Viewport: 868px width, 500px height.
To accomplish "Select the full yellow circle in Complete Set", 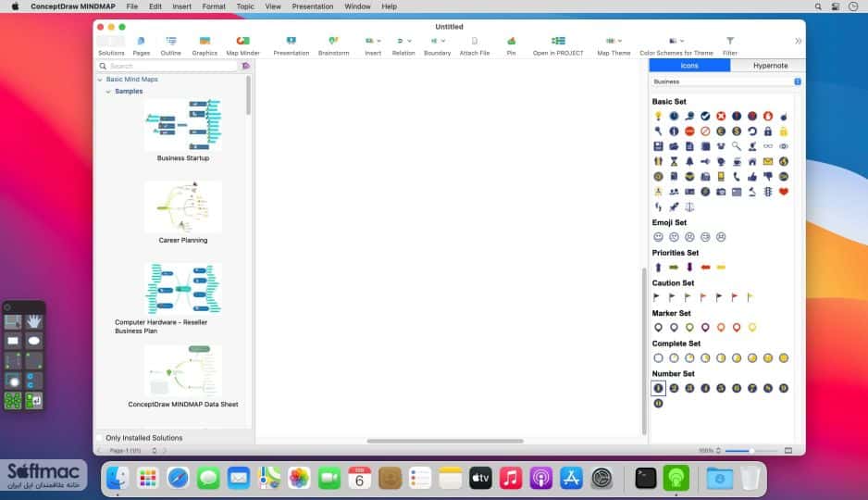I will [x=783, y=358].
